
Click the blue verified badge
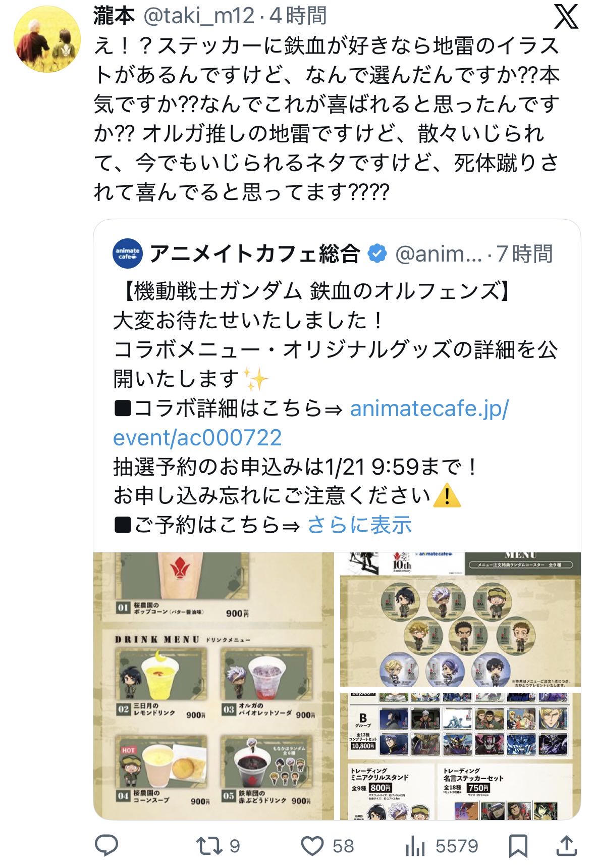pyautogui.click(x=377, y=253)
